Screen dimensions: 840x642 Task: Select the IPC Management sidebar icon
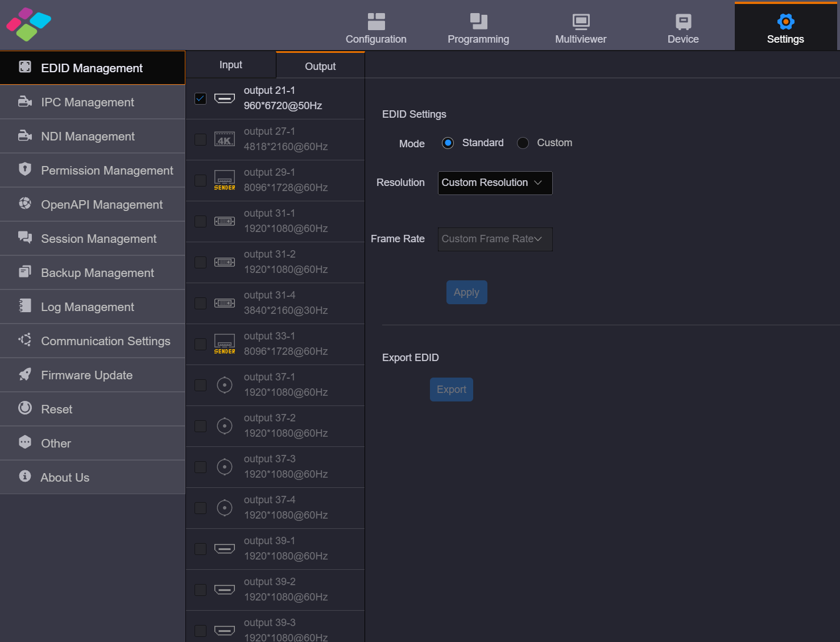pyautogui.click(x=24, y=102)
